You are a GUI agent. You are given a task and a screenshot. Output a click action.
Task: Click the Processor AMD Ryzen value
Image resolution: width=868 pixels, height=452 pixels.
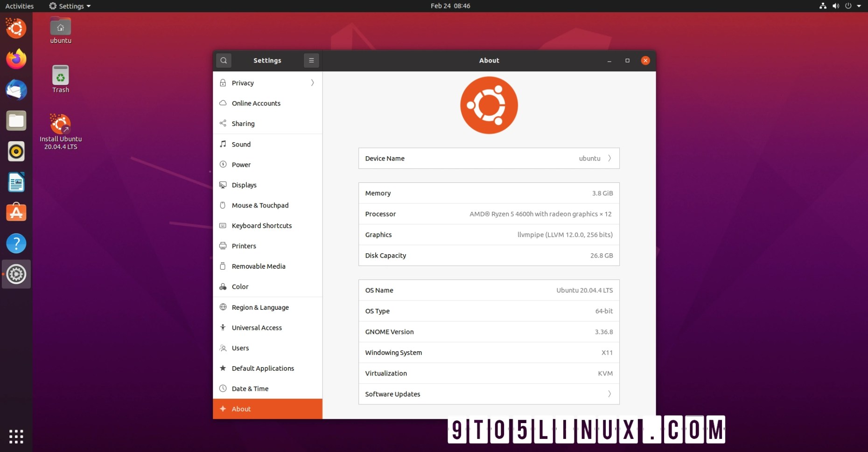pos(540,214)
